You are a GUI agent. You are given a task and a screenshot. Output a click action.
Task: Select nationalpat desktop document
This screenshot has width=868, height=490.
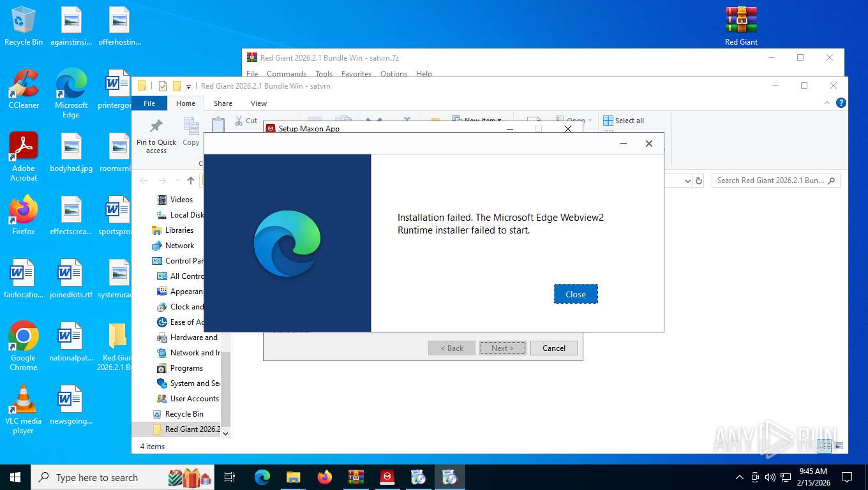pos(71,341)
